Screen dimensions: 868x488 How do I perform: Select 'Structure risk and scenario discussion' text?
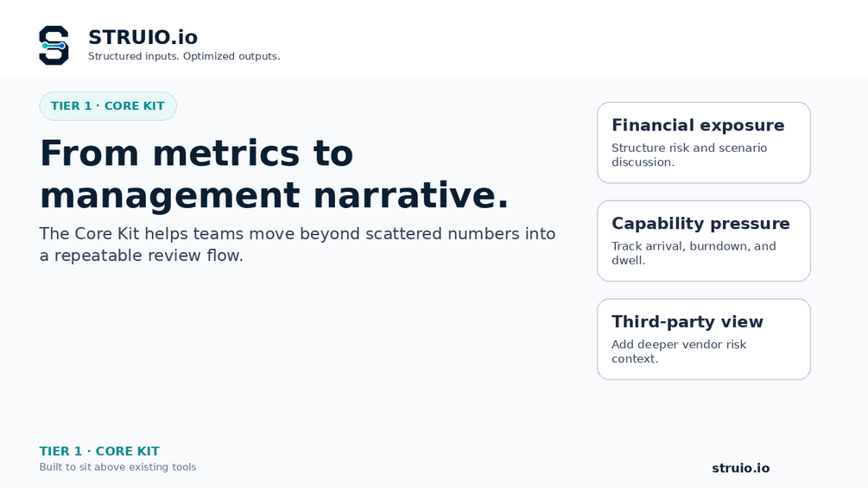(x=689, y=155)
